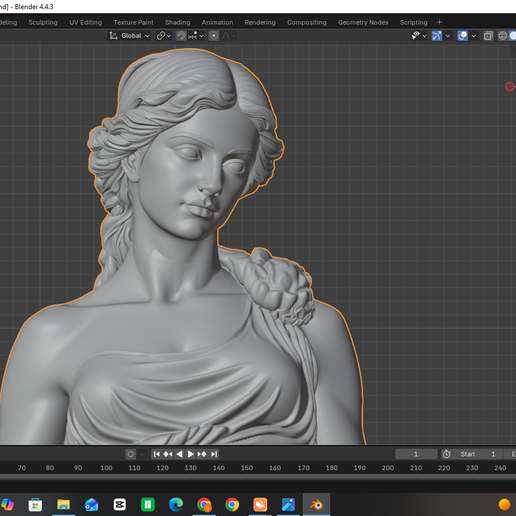Switch to wireframe viewport shading

(502, 36)
